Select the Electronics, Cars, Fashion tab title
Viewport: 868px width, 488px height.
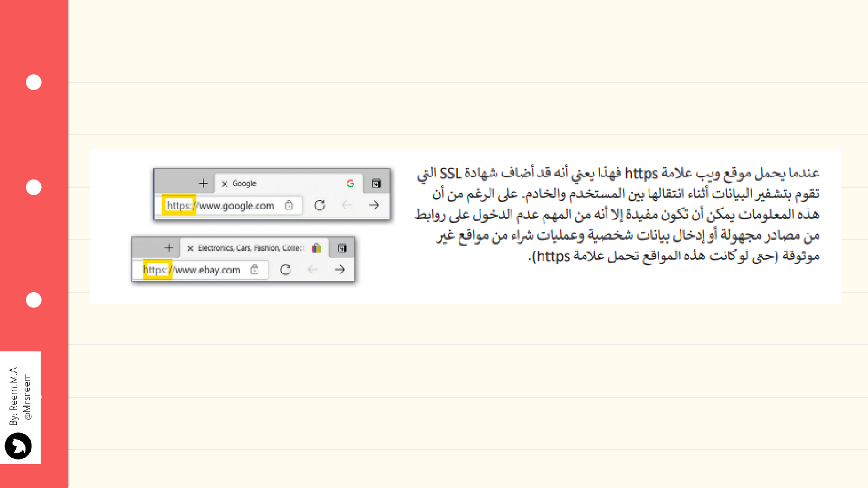pyautogui.click(x=250, y=248)
